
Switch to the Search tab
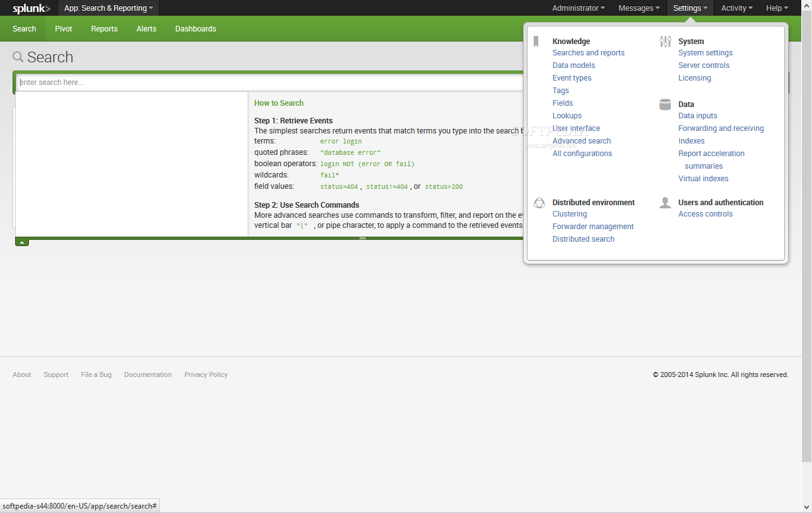25,29
